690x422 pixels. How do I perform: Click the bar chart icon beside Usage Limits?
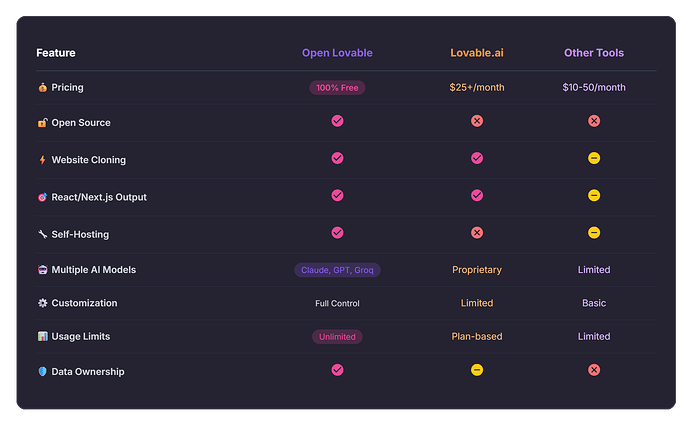coord(42,337)
